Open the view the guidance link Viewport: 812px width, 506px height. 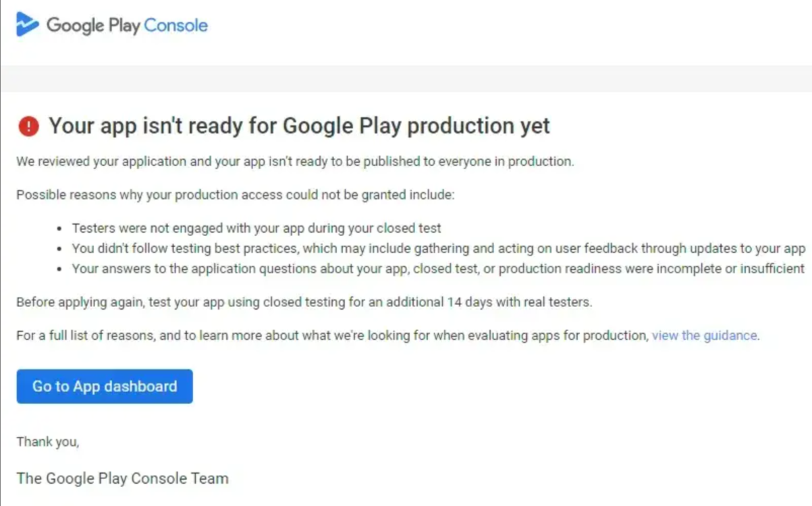[704, 335]
